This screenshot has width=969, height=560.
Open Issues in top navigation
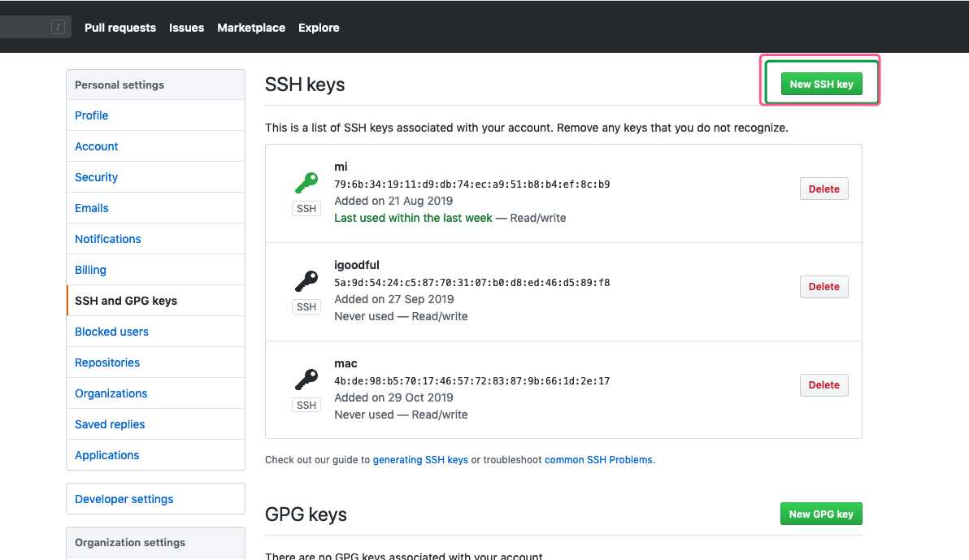point(187,28)
